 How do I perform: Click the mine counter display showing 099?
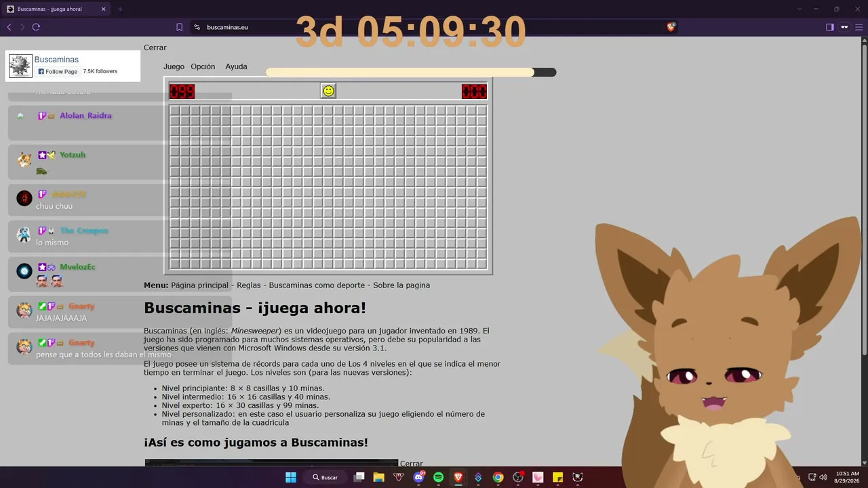[x=182, y=91]
